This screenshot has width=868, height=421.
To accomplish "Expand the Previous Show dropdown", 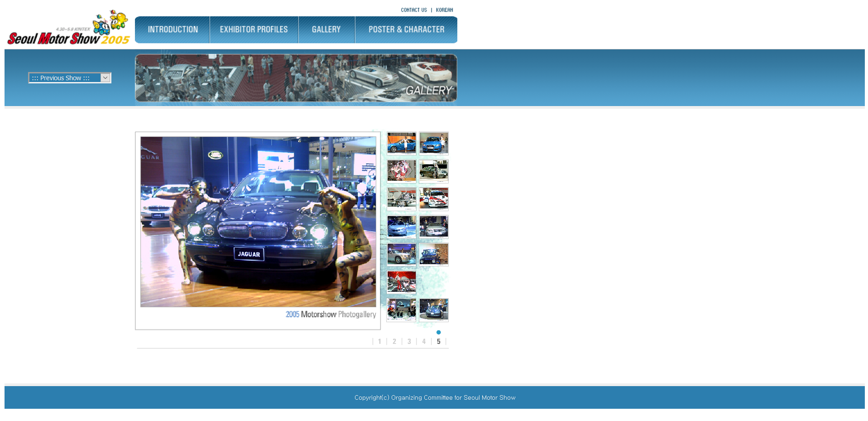I will tap(70, 78).
